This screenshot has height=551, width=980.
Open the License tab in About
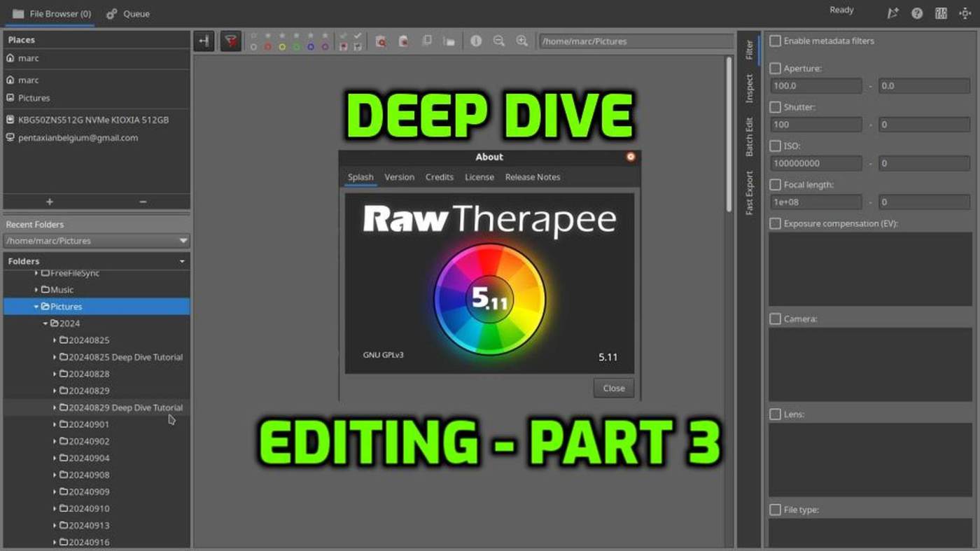point(479,177)
